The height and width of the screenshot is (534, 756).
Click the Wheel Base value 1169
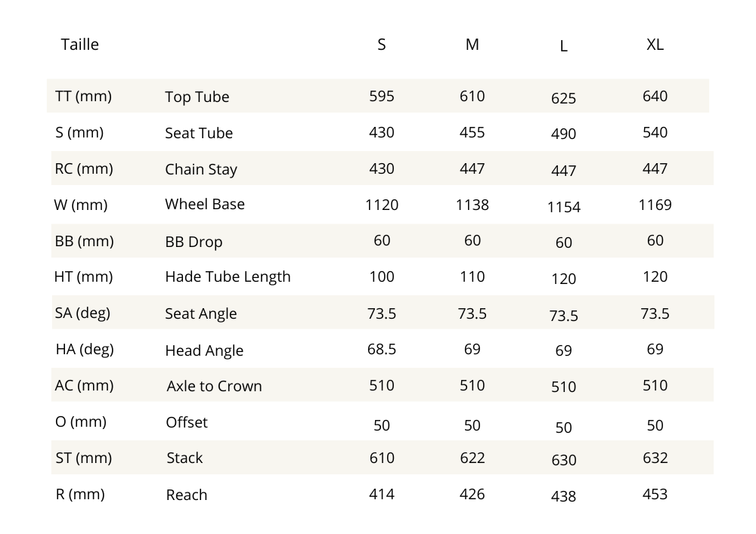click(655, 205)
